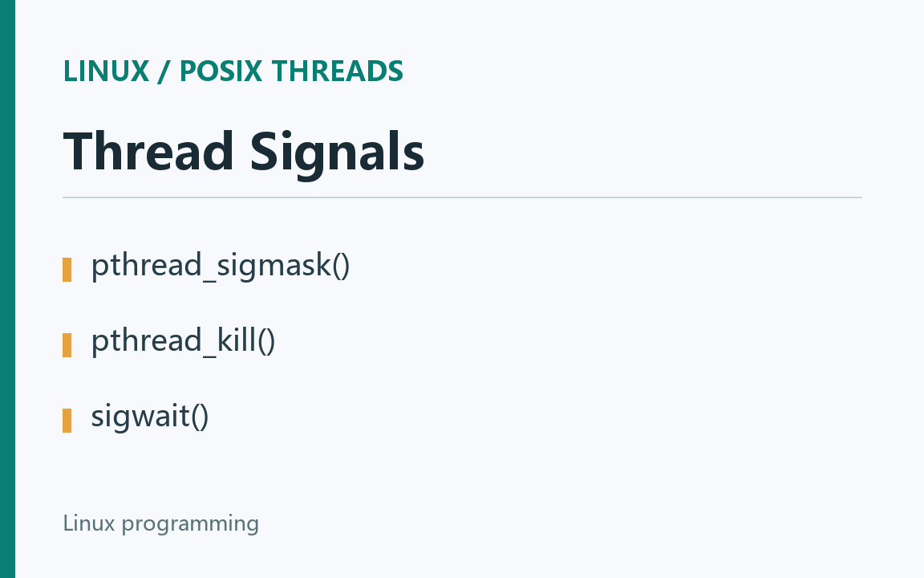Screen dimensions: 924x578
Task: Click the word programming in the footer
Action: 190,524
